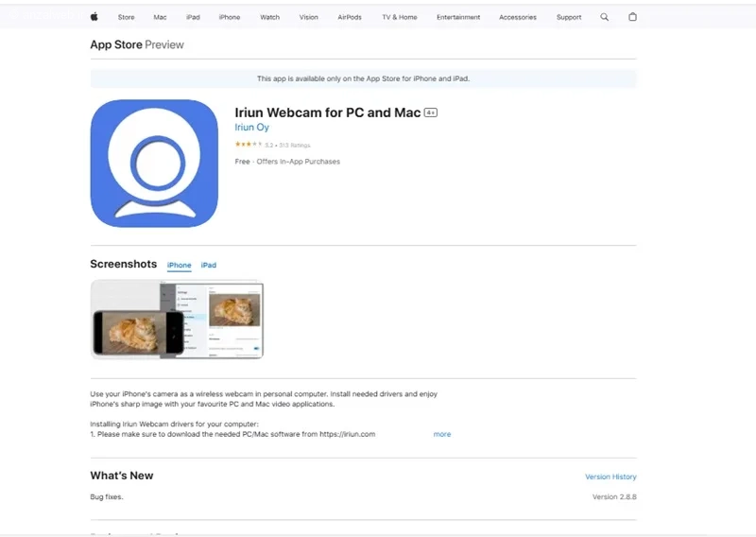Viewport: 756px width, 537px height.
Task: Open Version History link
Action: coord(610,476)
